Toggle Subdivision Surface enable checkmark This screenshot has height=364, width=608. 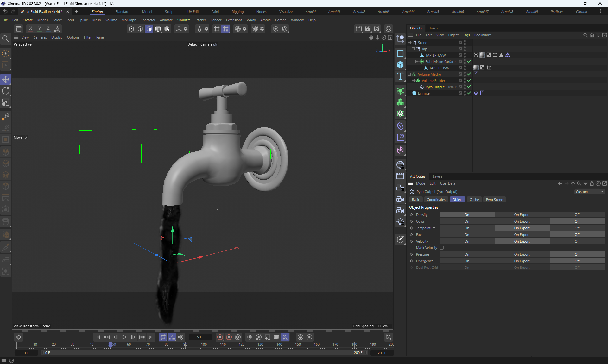tap(469, 61)
